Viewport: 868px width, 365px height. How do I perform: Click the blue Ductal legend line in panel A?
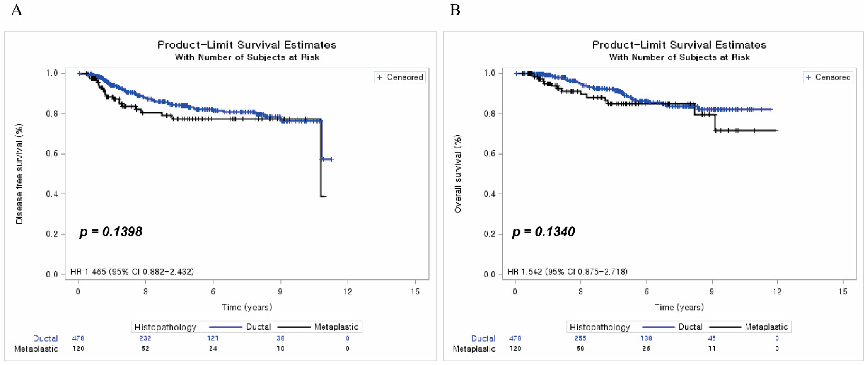tap(225, 327)
